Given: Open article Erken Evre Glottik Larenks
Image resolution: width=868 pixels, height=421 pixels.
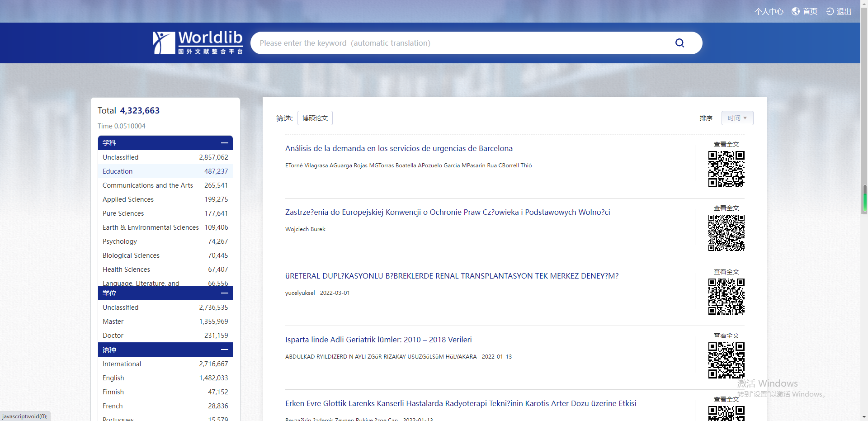Looking at the screenshot, I should point(461,403).
